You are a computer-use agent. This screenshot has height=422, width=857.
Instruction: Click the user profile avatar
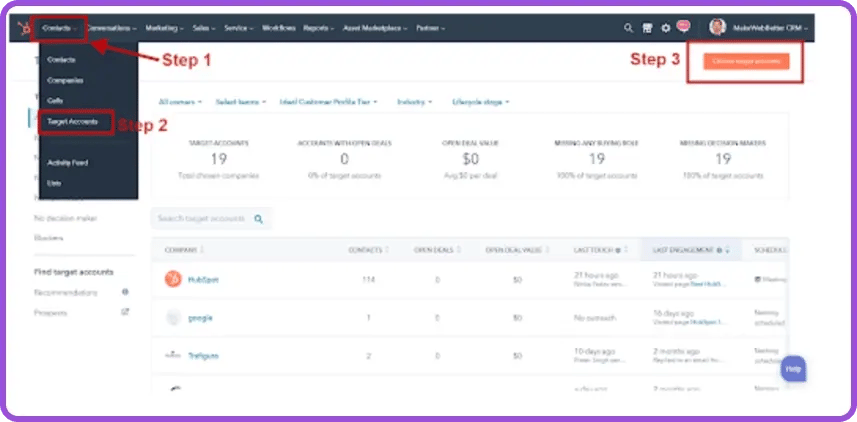(717, 27)
